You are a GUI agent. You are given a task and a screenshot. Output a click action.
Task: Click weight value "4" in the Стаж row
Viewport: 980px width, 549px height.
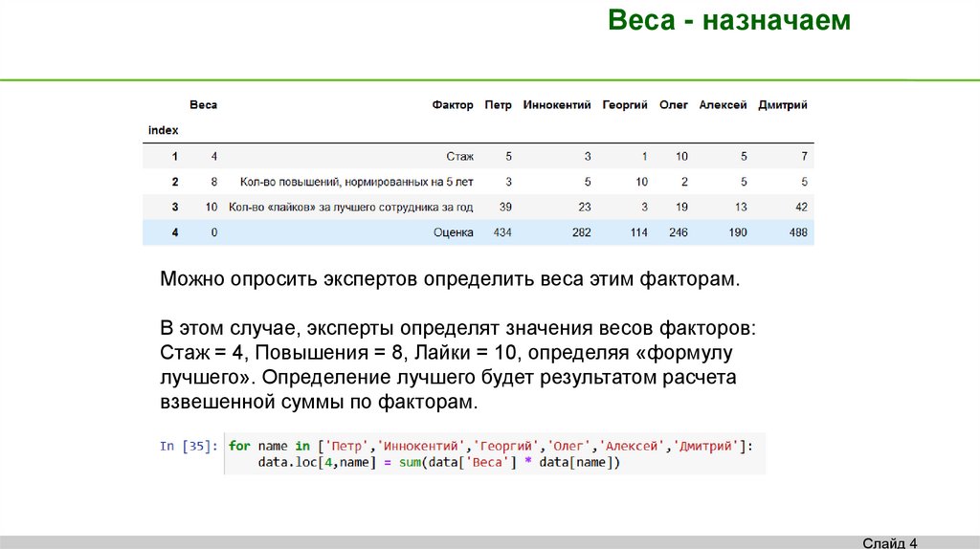[213, 156]
